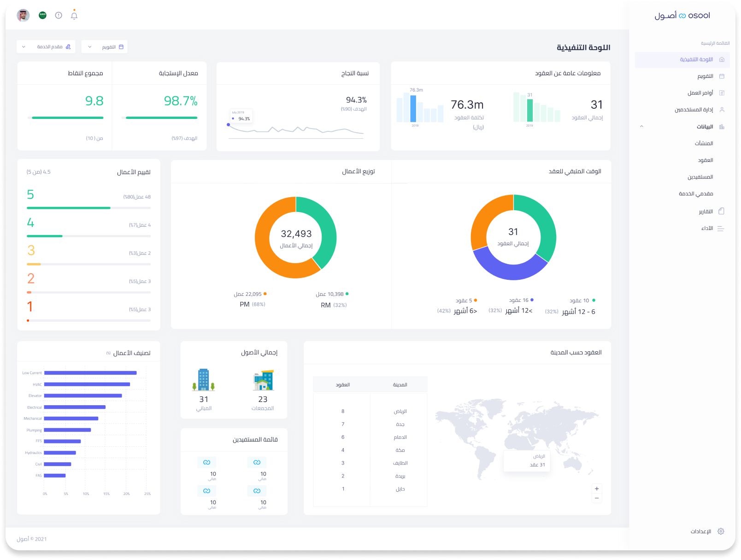Zoom in on the map

click(597, 489)
